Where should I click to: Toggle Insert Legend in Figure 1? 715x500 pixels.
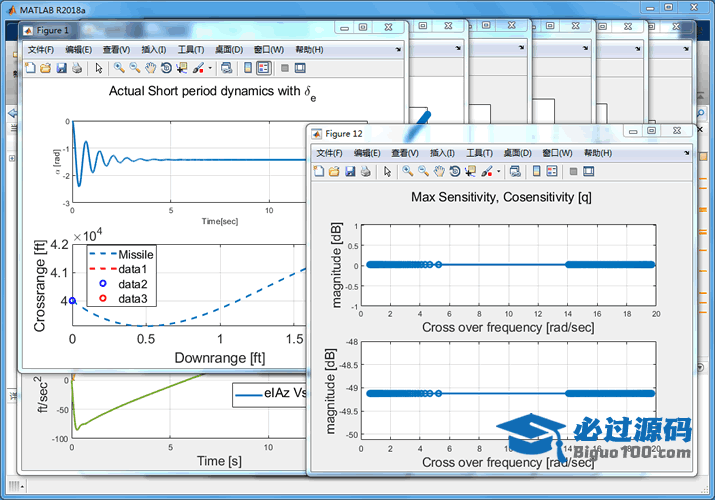[x=264, y=68]
